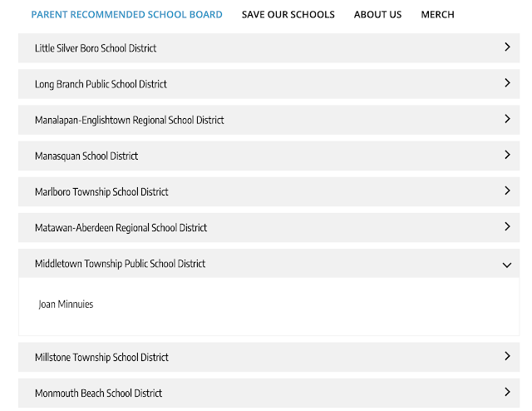The width and height of the screenshot is (532, 411).
Task: Click Matawan-Aberdeen Regional School District label
Action: [x=121, y=228]
